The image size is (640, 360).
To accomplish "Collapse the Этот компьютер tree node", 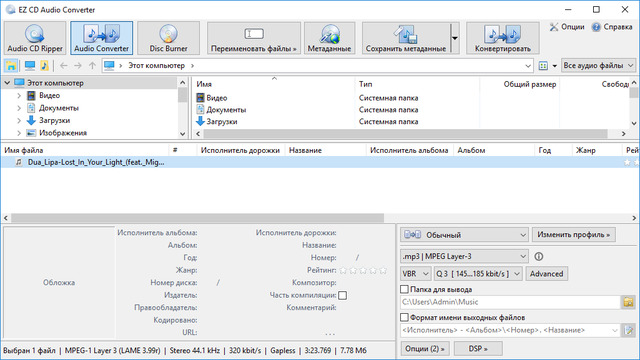I will [x=7, y=83].
